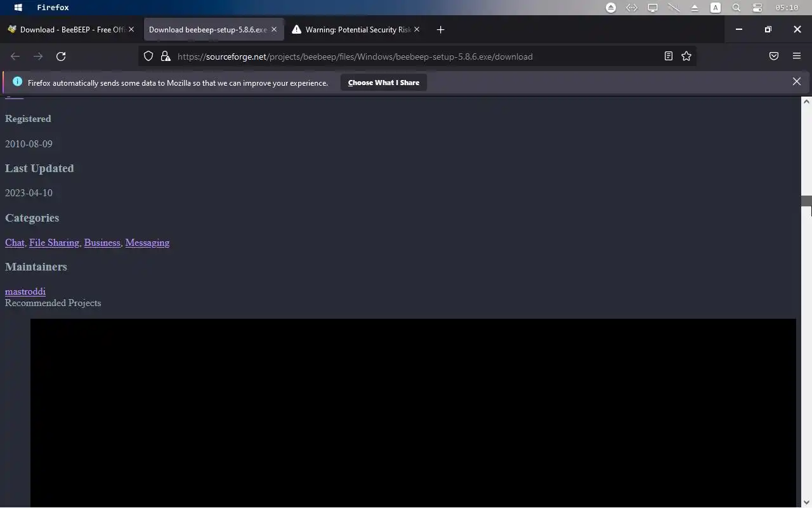Click the 'Recommended Projects' text
The width and height of the screenshot is (812, 508).
53,303
